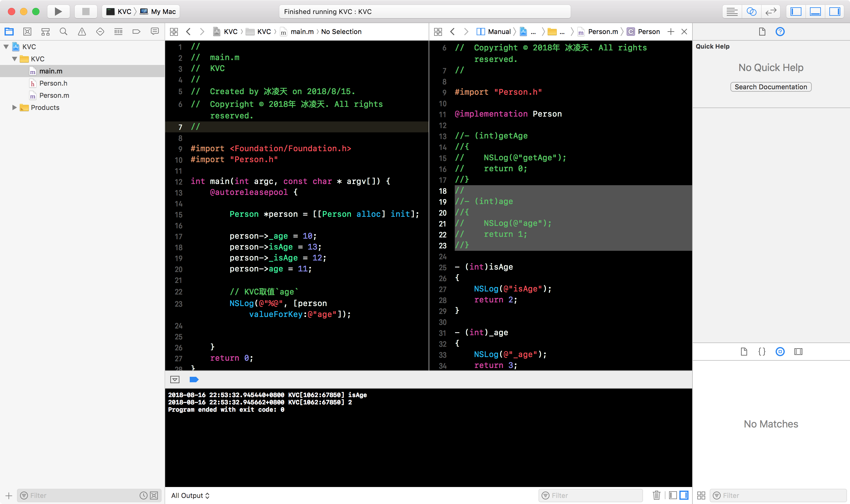Show the Assistant editor with overlapping circles icon
850x504 pixels.
click(751, 12)
